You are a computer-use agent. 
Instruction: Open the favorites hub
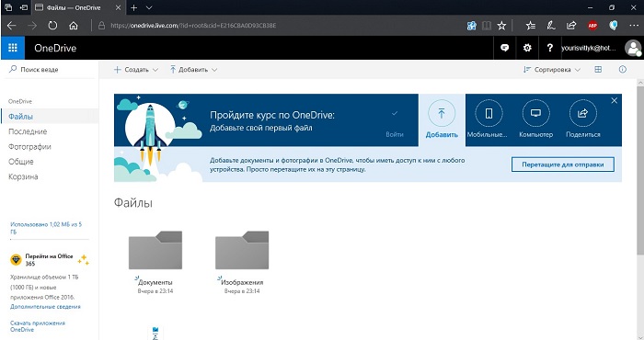point(530,26)
